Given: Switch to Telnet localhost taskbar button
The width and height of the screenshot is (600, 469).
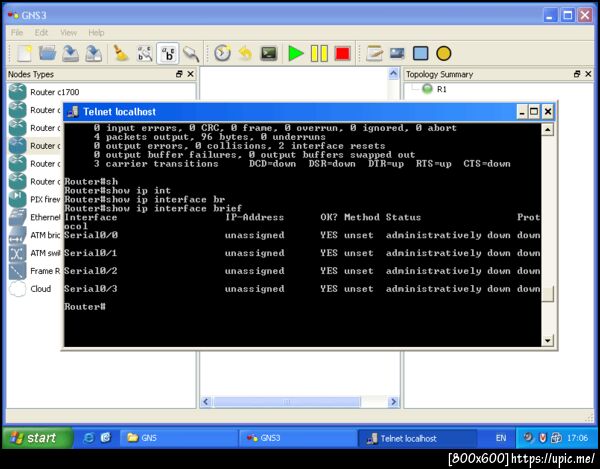Looking at the screenshot, I should 417,438.
